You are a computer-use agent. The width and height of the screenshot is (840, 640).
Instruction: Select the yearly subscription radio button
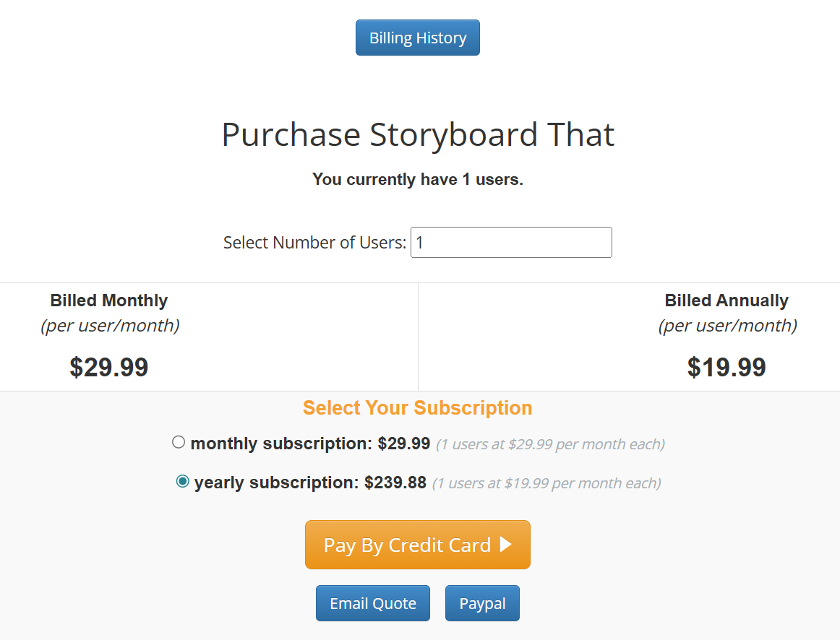(x=183, y=481)
